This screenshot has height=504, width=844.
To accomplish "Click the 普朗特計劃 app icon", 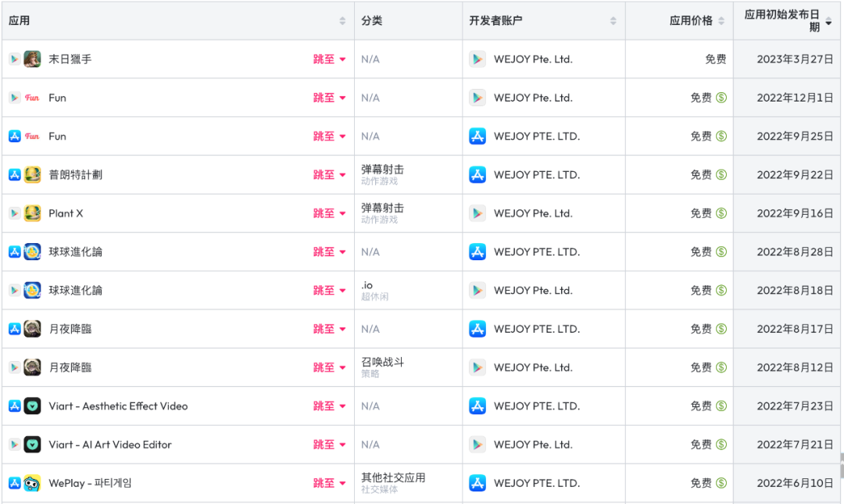I will [x=32, y=175].
